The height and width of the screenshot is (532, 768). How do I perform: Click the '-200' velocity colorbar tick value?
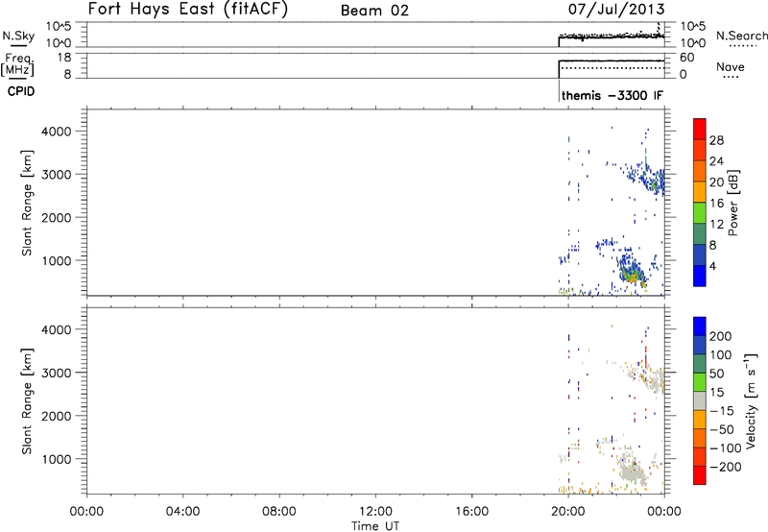pyautogui.click(x=726, y=467)
